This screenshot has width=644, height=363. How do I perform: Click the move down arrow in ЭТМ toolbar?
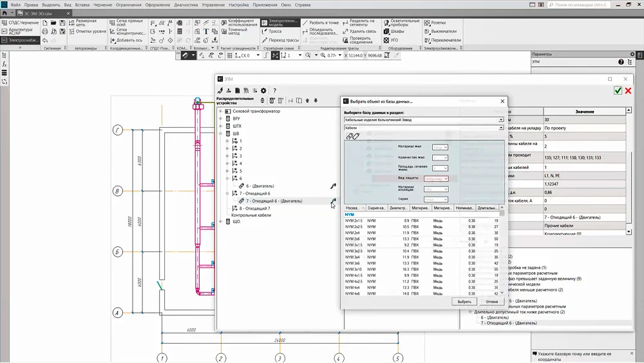point(316,101)
